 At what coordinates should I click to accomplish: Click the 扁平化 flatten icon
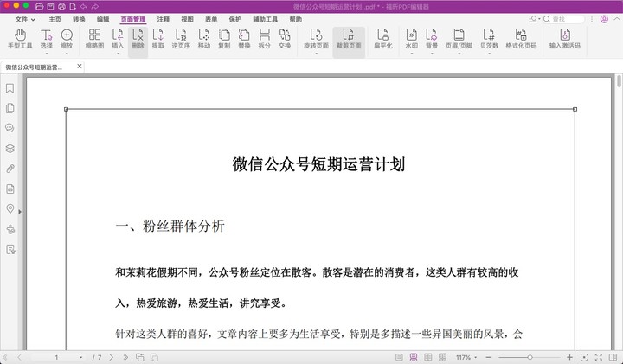point(383,39)
